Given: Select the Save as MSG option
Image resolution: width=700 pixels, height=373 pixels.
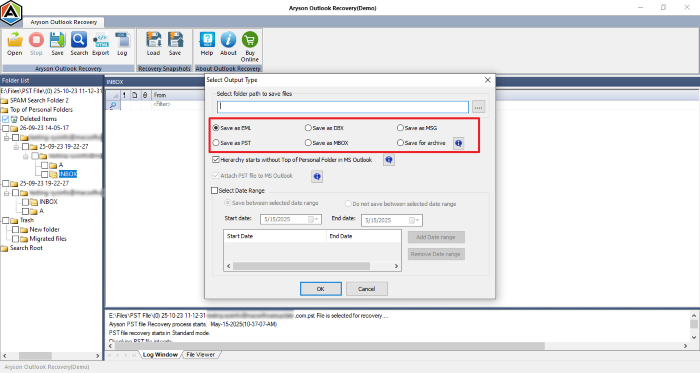Looking at the screenshot, I should [x=400, y=128].
